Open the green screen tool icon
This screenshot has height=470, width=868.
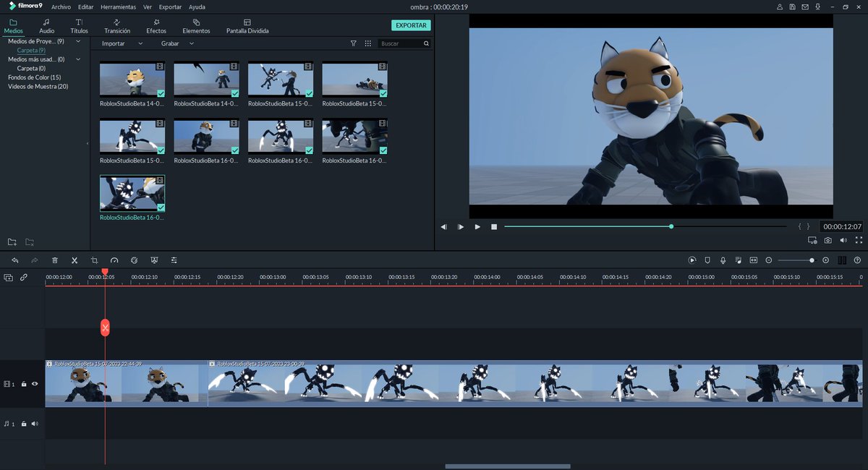pos(154,260)
